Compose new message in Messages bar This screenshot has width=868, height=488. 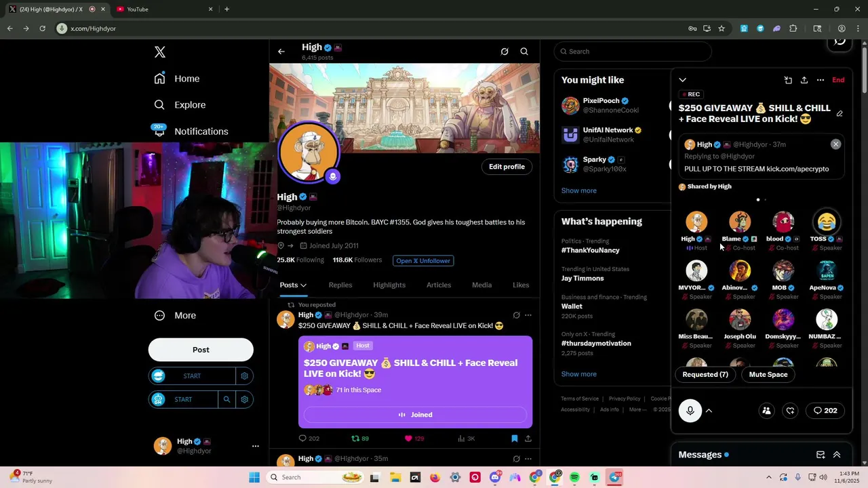[x=821, y=455]
